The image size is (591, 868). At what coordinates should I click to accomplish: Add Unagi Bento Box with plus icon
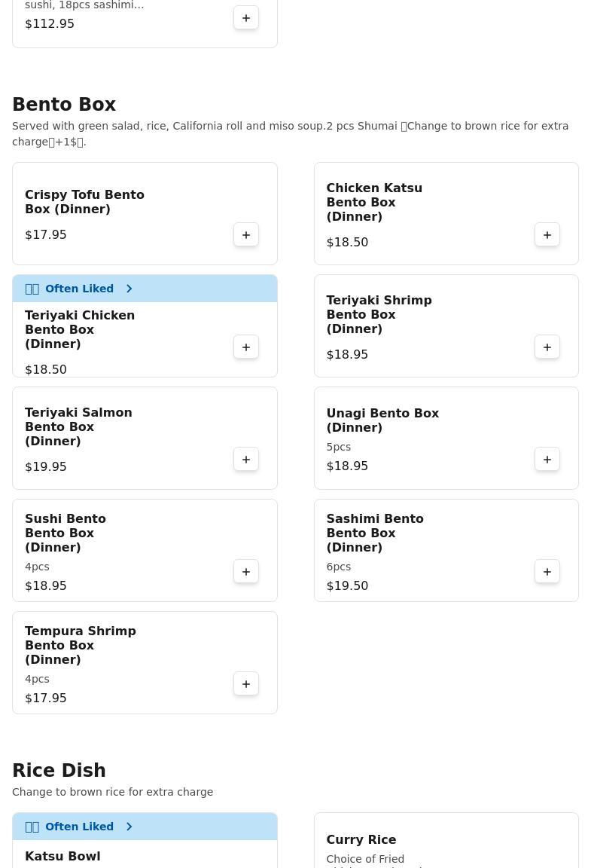[x=547, y=460]
